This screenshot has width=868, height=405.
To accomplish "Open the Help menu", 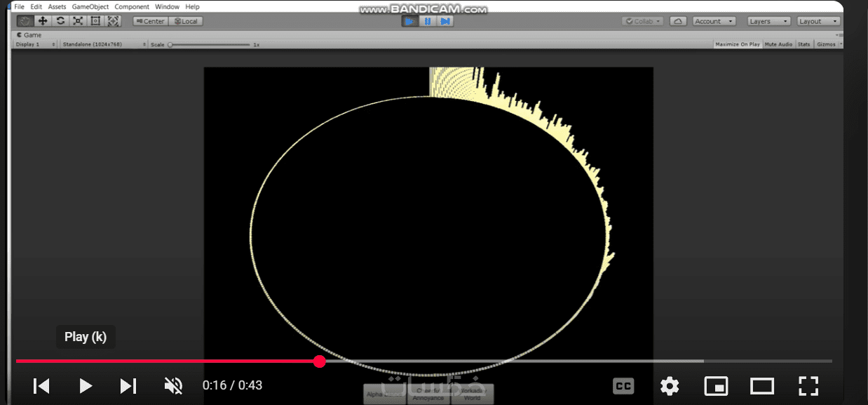I will click(x=192, y=6).
